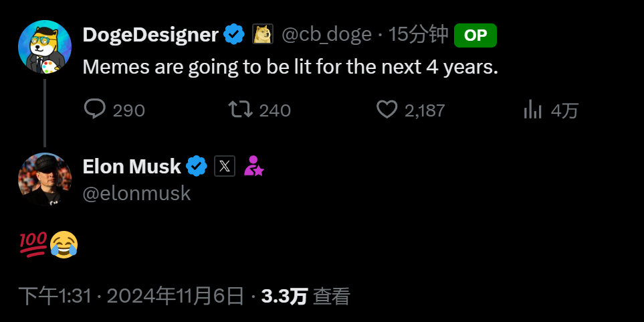Click the "Memes are going to be lit" post text
Viewport: 644px width, 322px height.
[x=290, y=68]
